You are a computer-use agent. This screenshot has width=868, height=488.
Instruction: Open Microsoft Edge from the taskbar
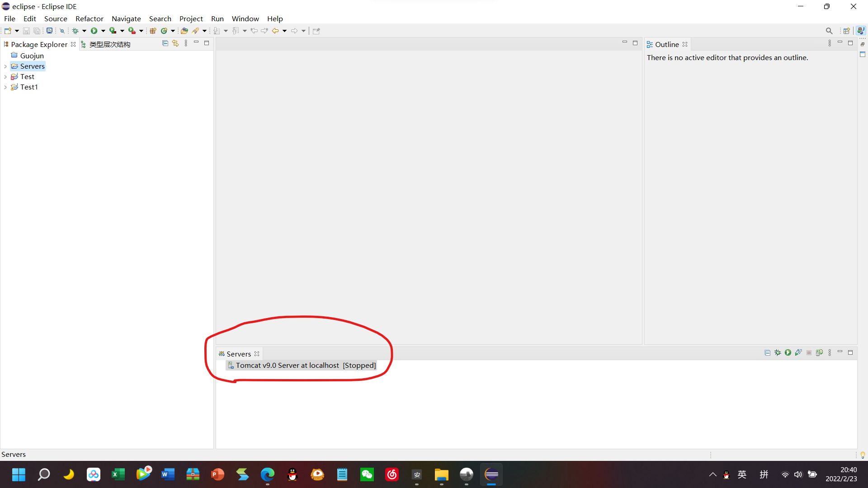click(268, 474)
